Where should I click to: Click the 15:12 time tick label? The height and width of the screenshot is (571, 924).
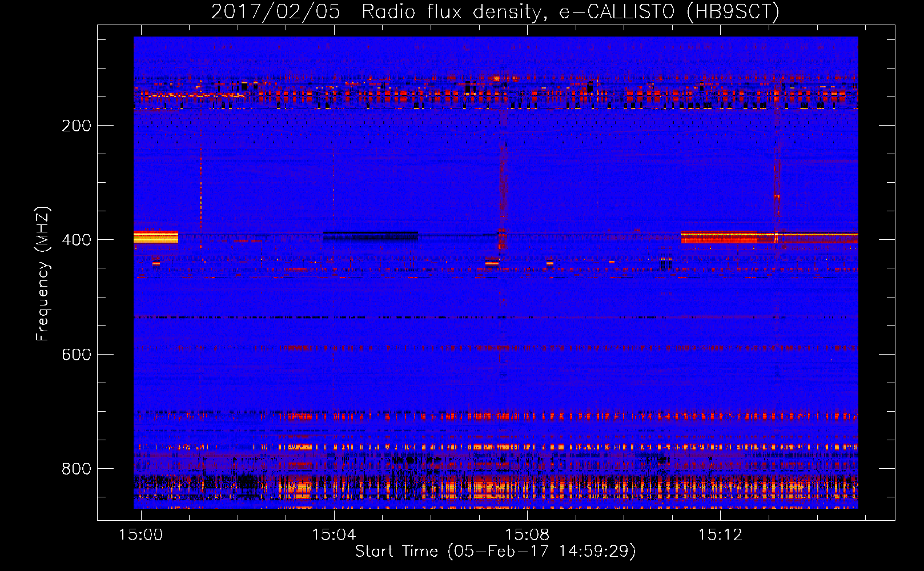point(721,534)
